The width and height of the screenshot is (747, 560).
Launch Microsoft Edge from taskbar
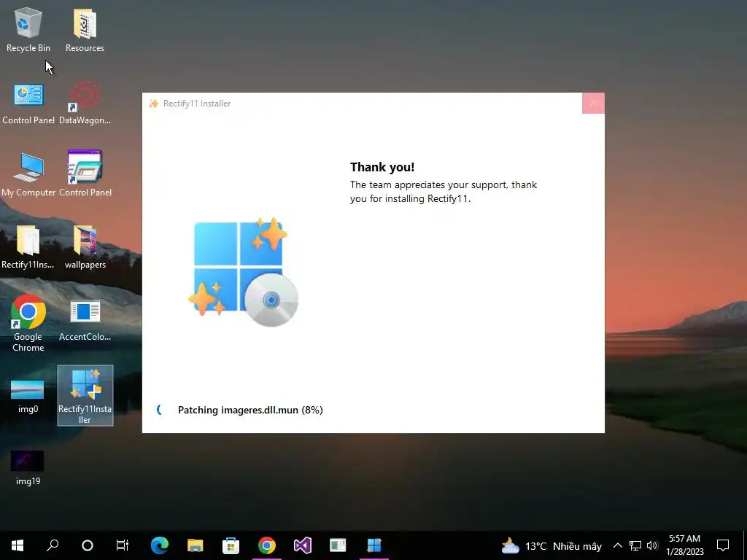click(x=160, y=545)
